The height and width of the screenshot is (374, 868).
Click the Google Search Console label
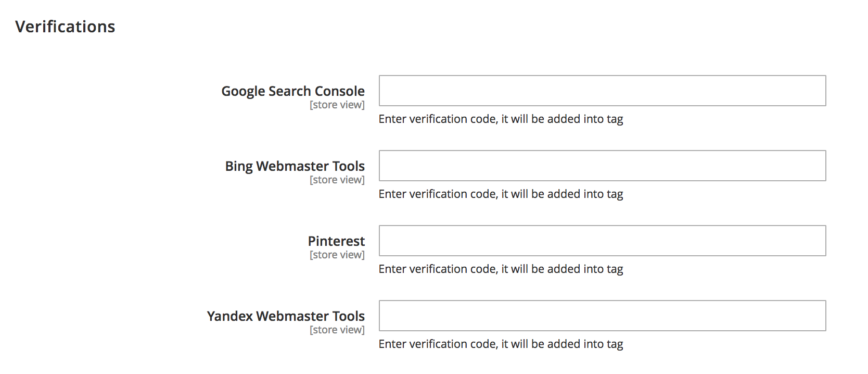tap(293, 91)
